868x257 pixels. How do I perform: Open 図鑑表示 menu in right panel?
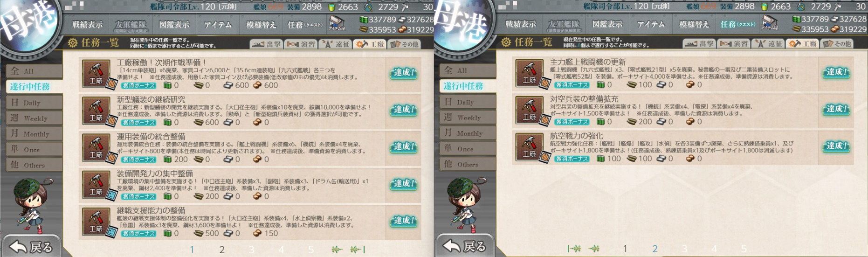point(607,24)
